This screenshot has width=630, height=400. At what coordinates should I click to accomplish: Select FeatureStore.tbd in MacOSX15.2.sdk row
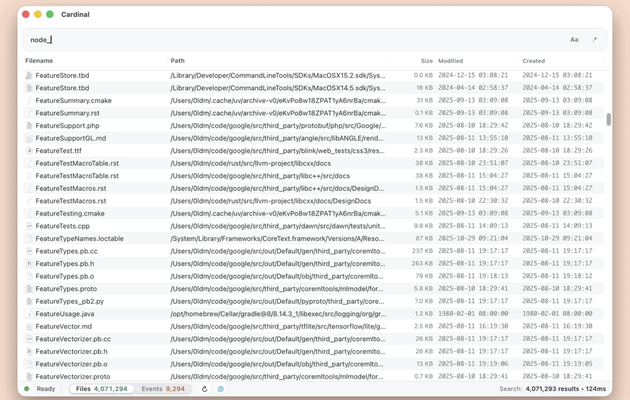(x=62, y=76)
